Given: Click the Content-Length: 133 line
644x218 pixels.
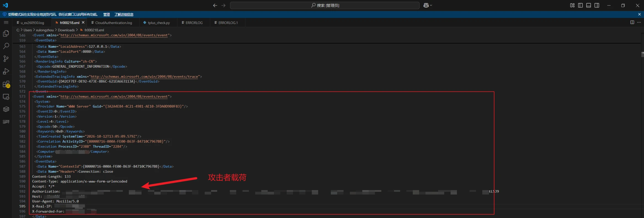Looking at the screenshot, I should tap(51, 177).
